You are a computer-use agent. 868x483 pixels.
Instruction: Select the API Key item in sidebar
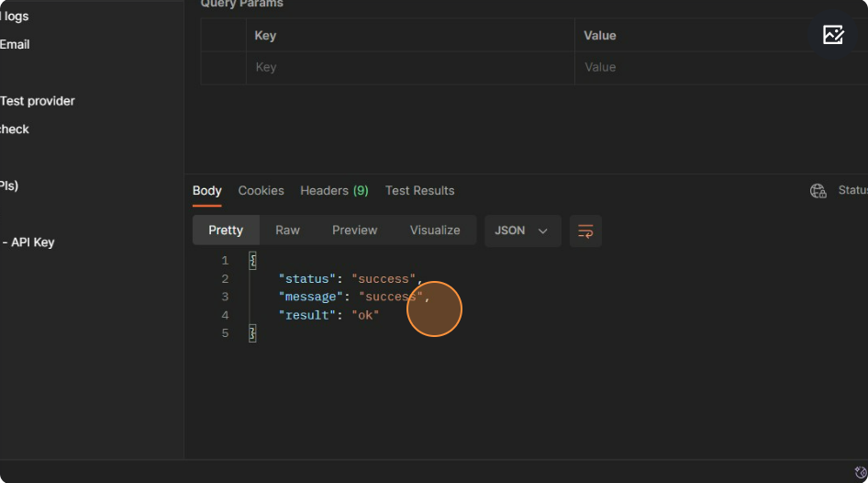pos(31,242)
